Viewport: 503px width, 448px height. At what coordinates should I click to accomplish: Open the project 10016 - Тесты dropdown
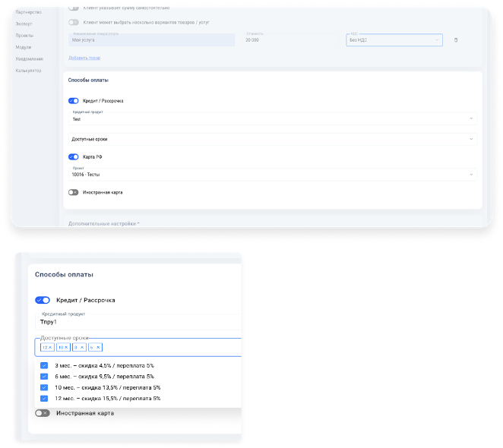271,175
